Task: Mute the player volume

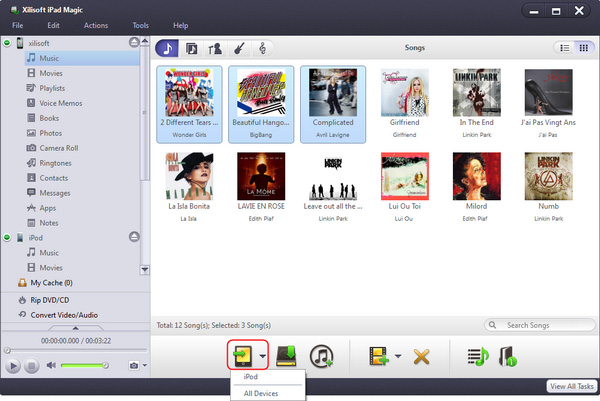Action: (x=51, y=366)
